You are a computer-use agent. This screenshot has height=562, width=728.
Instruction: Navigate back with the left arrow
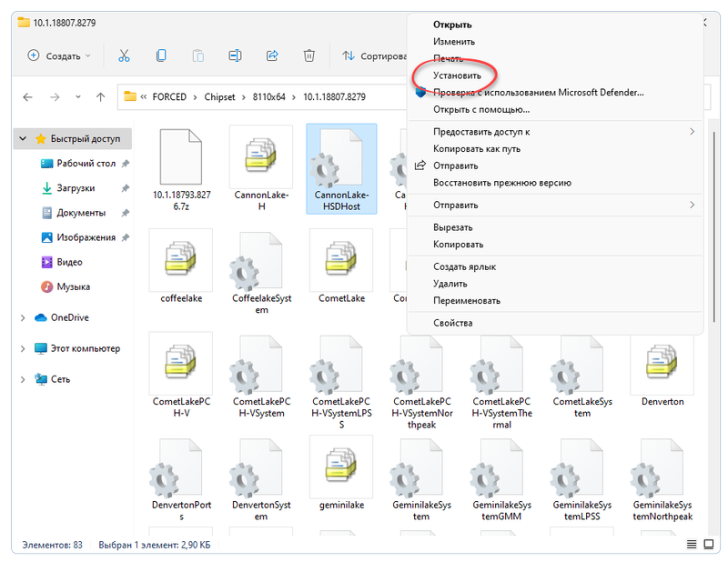point(27,96)
